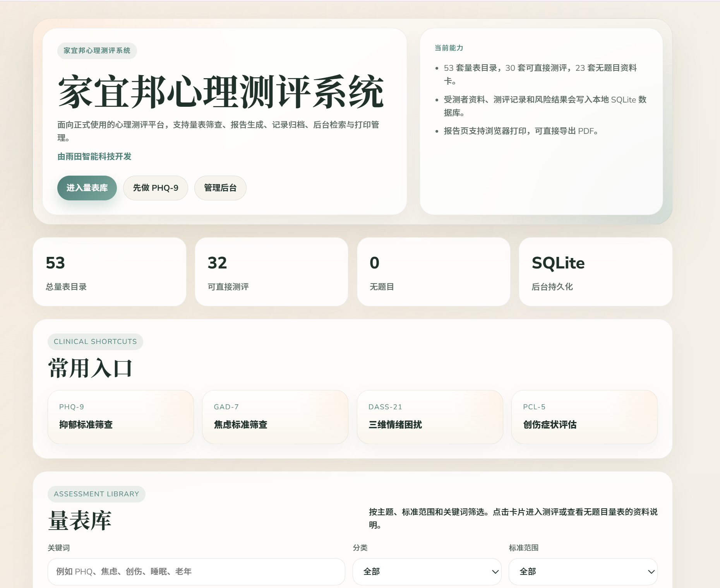
Task: Click the 53 套量表目录 bullet text
Action: click(x=540, y=74)
